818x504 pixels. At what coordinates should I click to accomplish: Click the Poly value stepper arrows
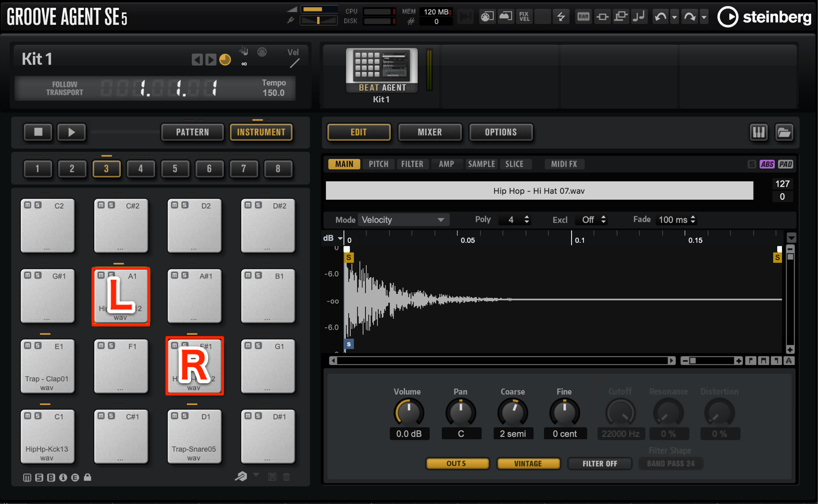tap(527, 220)
